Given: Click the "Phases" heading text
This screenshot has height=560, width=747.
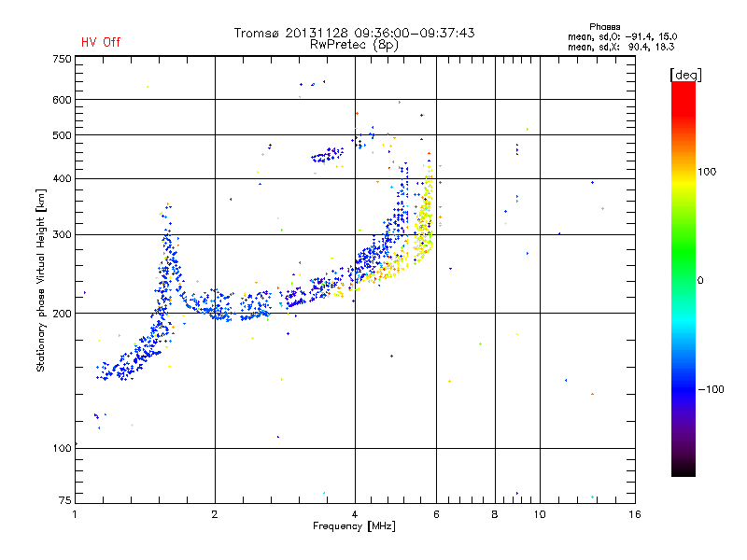Looking at the screenshot, I should 604,27.
